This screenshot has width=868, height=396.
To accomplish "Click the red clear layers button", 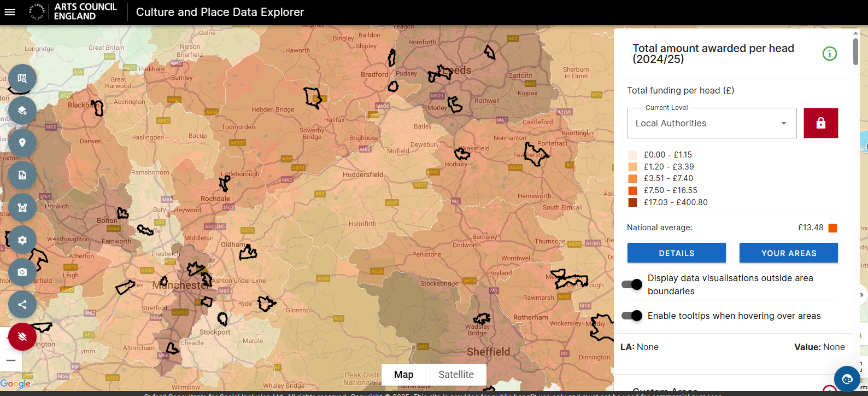I will (22, 336).
